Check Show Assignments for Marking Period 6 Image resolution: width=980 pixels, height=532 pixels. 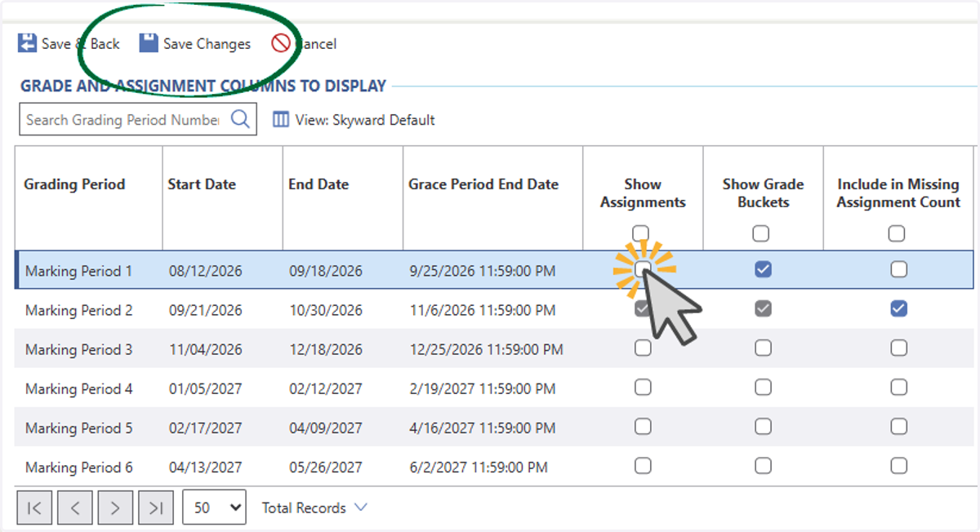pyautogui.click(x=643, y=465)
